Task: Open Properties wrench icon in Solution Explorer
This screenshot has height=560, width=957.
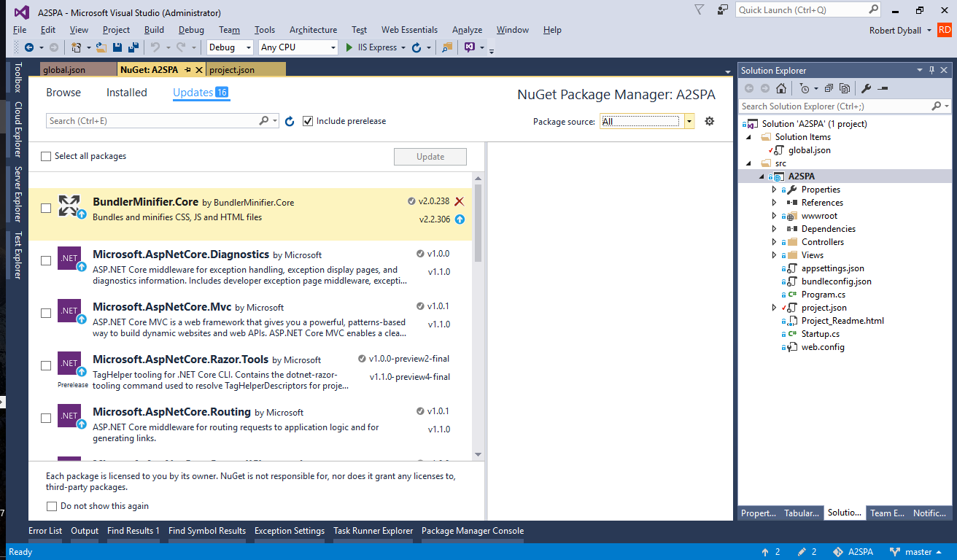Action: pos(867,88)
